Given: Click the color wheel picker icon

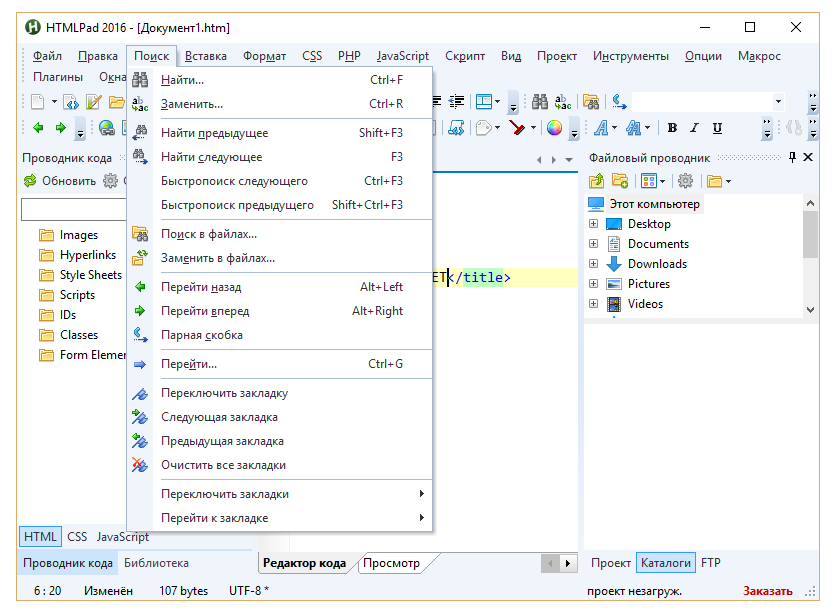Looking at the screenshot, I should 554,128.
